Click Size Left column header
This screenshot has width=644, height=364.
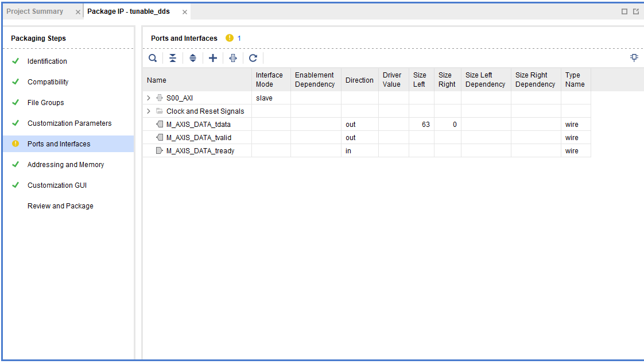point(421,80)
